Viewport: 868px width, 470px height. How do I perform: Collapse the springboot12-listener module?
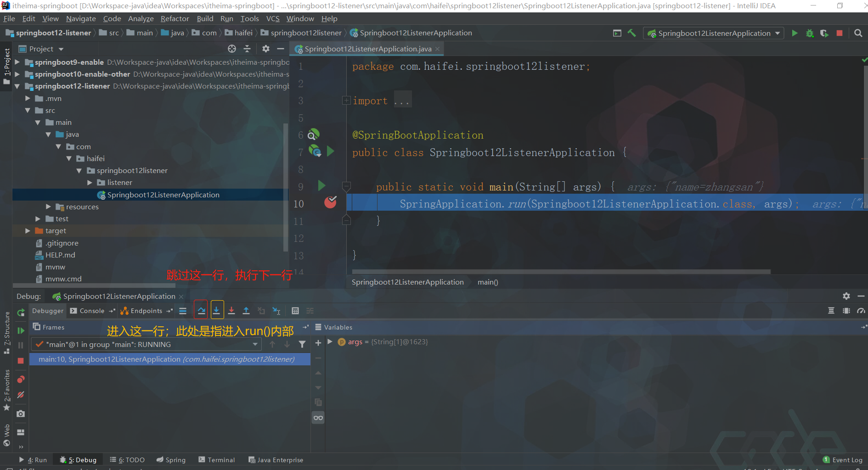pyautogui.click(x=17, y=86)
